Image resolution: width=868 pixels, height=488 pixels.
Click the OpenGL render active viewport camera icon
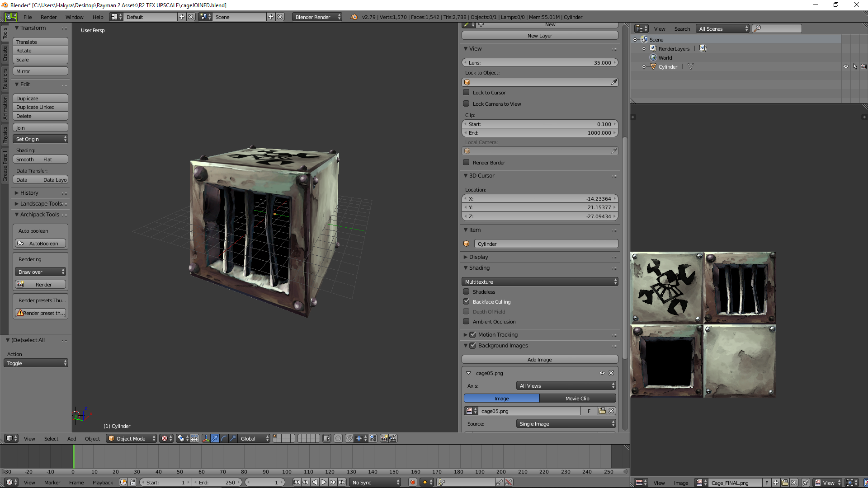pos(384,439)
